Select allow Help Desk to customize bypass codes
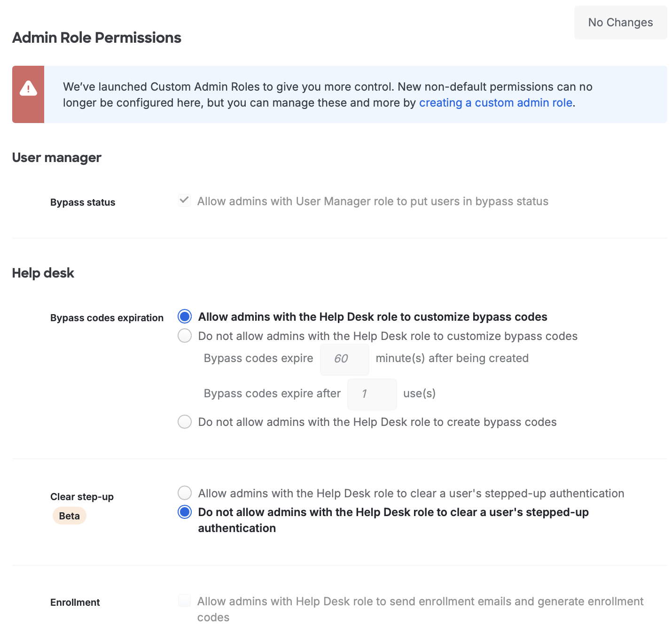Viewport: 672px width, 633px height. (184, 316)
